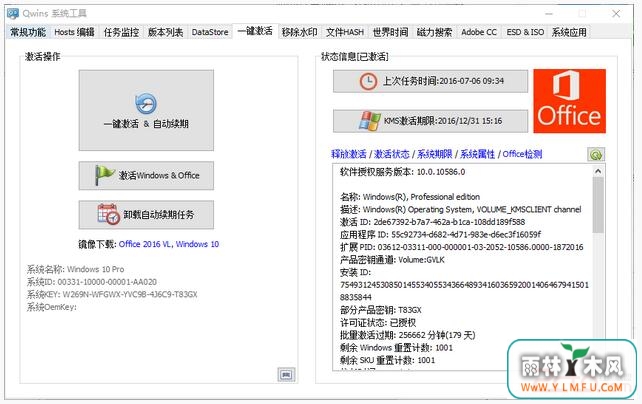
Task: Open the 文件HASH tab
Action: click(x=345, y=32)
